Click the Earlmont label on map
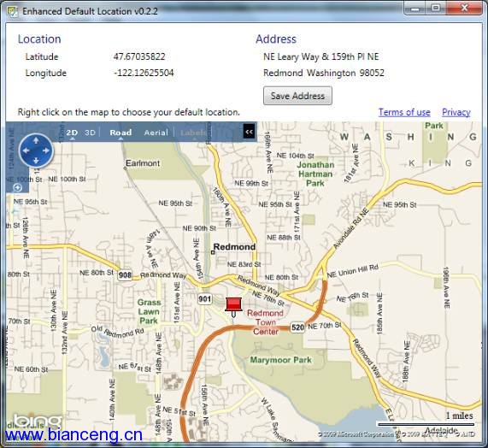Image resolution: width=488 pixels, height=448 pixels. click(143, 163)
